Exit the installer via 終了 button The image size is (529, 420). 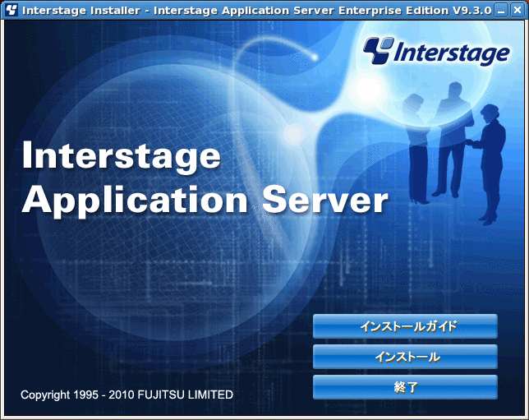(405, 387)
